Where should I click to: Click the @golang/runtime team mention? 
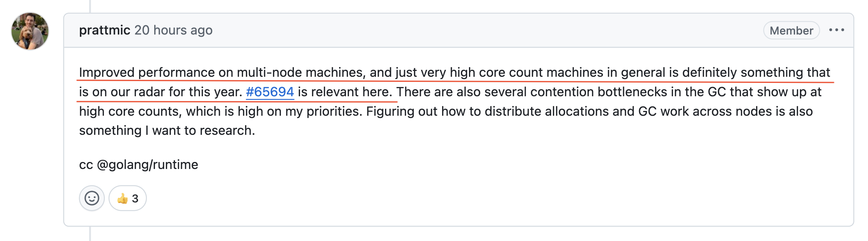pyautogui.click(x=147, y=165)
